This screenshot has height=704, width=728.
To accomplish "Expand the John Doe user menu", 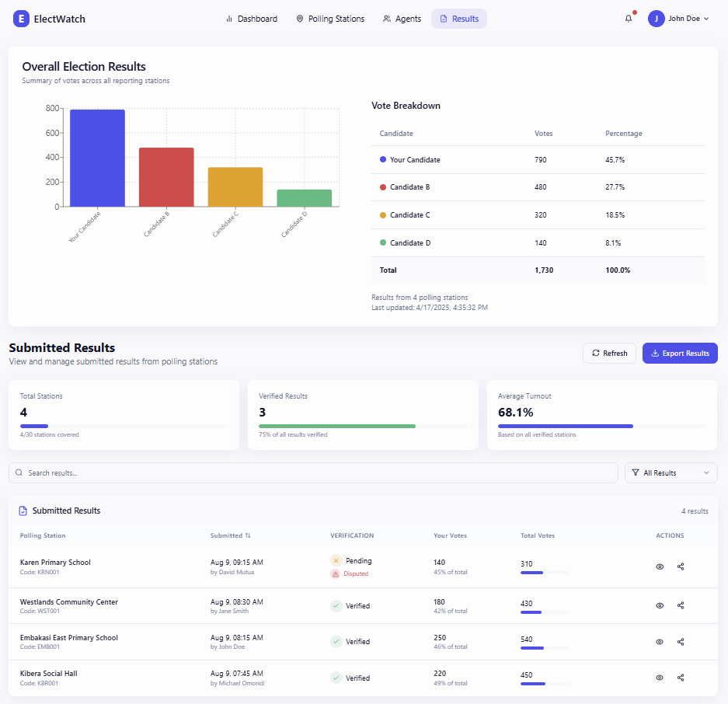I will [679, 19].
